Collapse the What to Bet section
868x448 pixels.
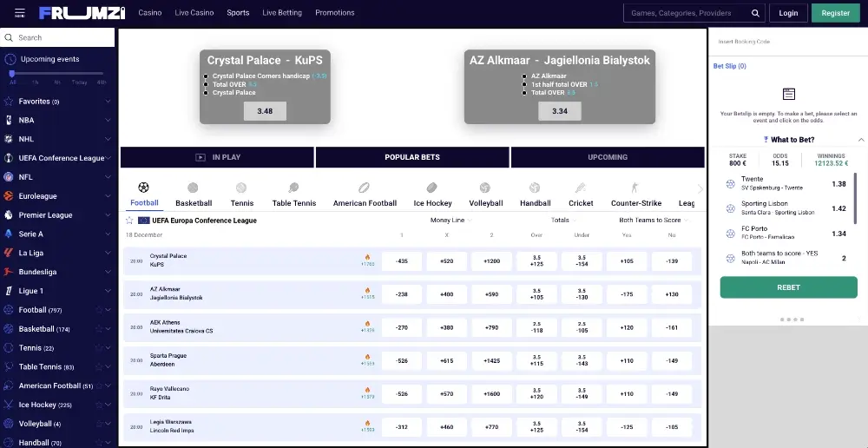pos(861,140)
